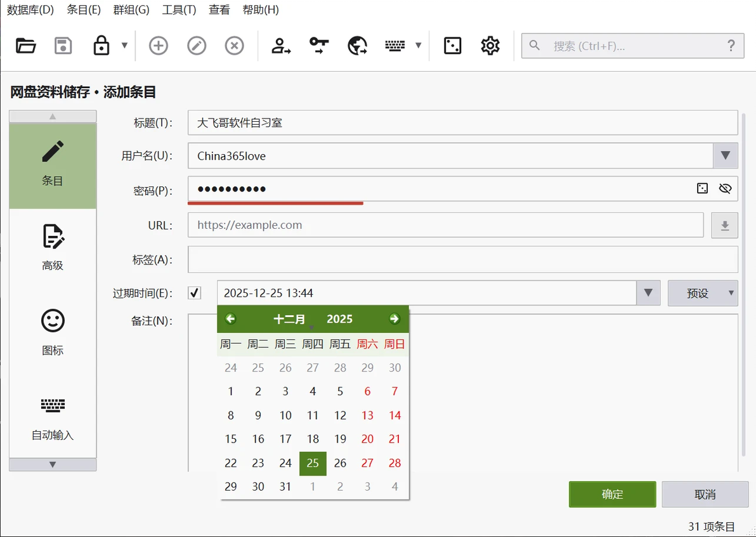Generate password dice icon in password field
This screenshot has width=756, height=537.
pos(702,188)
